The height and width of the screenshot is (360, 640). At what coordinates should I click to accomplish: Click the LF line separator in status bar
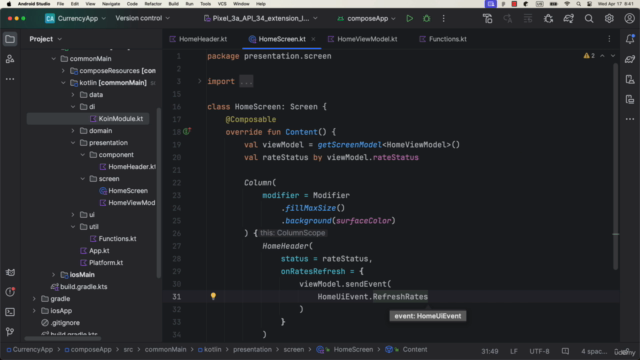click(x=514, y=351)
